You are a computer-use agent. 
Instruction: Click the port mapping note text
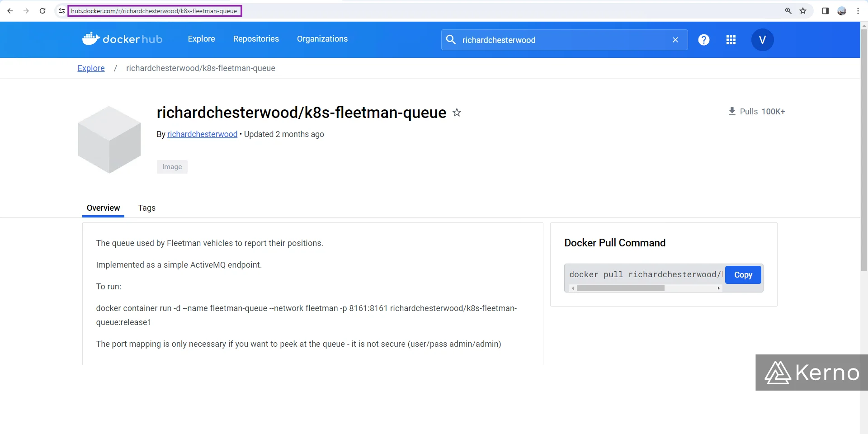coord(298,344)
